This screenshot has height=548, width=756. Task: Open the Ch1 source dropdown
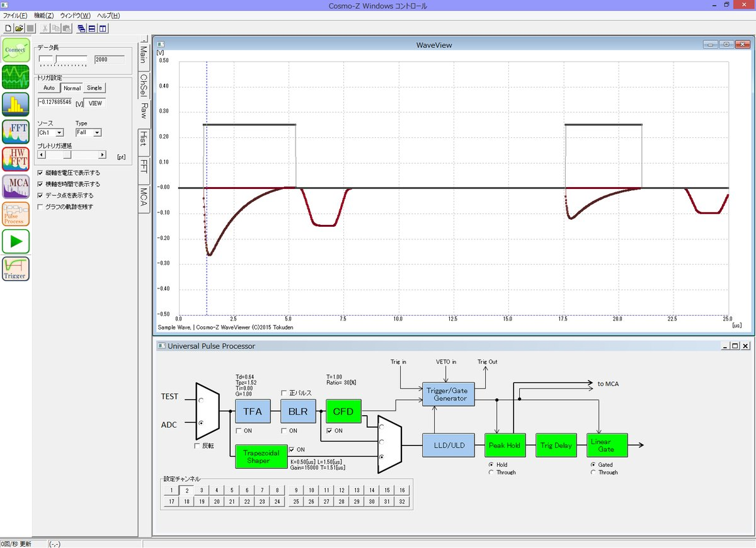(x=50, y=133)
